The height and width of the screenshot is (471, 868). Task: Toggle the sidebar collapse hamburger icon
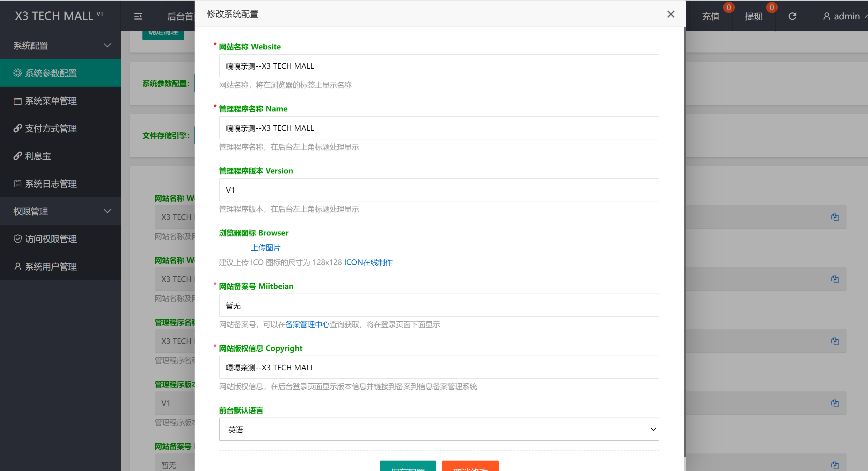(138, 16)
